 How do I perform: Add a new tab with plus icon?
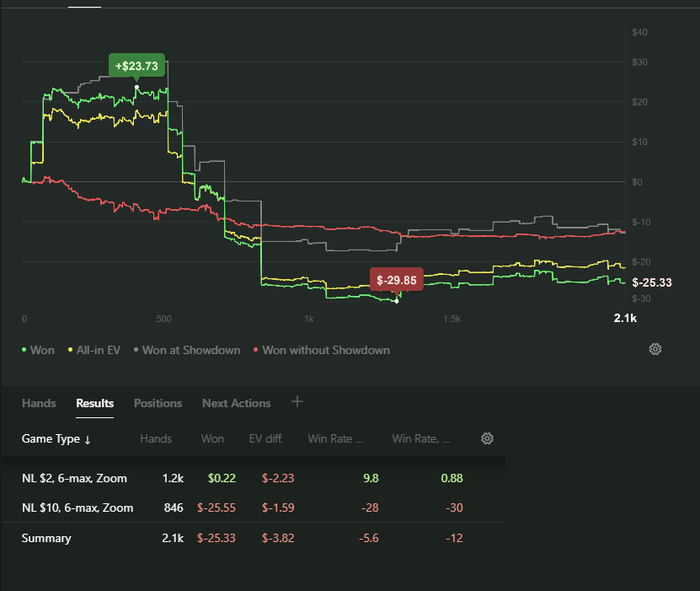[x=297, y=402]
